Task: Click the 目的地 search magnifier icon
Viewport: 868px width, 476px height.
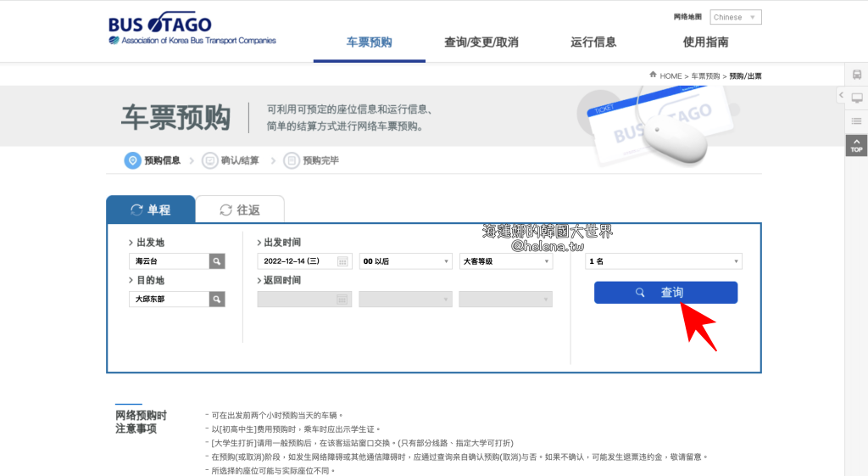Action: point(217,300)
